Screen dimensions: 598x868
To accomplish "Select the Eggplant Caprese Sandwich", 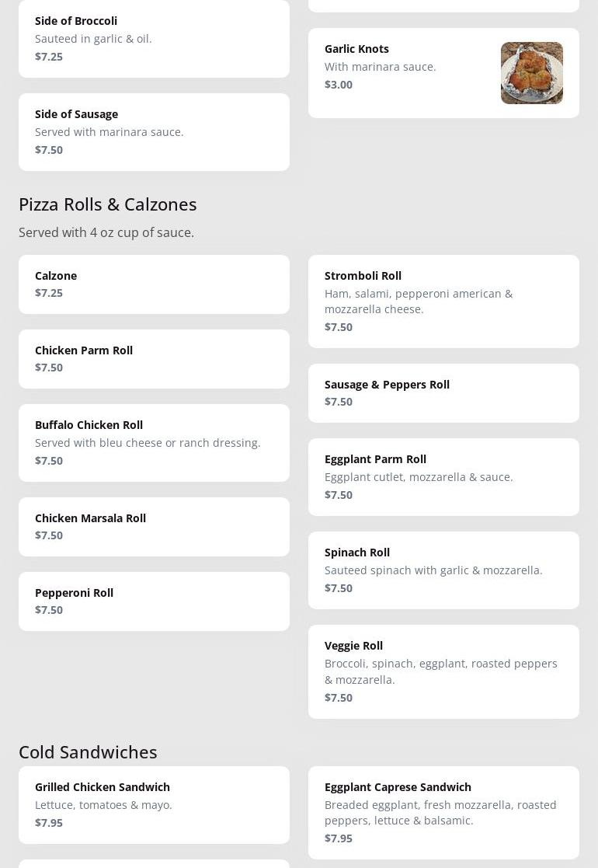I will (x=443, y=812).
